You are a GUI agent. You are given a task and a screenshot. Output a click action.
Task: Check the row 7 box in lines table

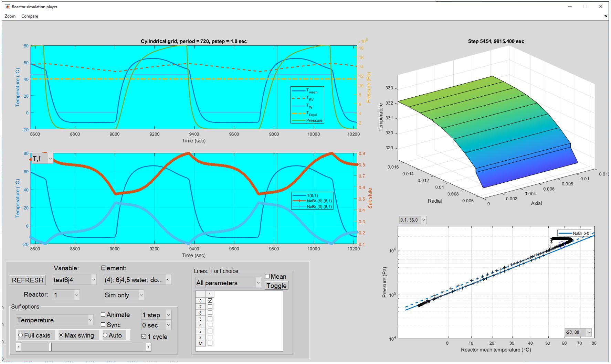[210, 307]
